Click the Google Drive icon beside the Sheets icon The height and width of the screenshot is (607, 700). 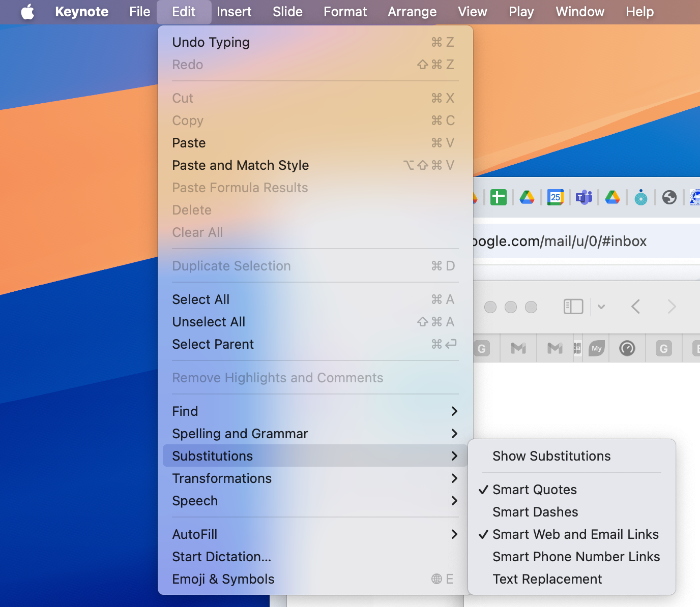pyautogui.click(x=527, y=197)
